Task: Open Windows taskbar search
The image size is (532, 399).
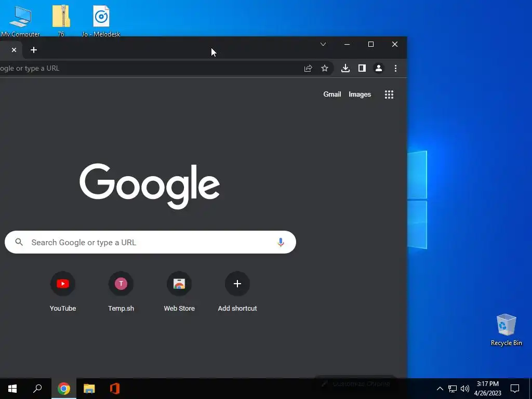Action: [x=37, y=389]
